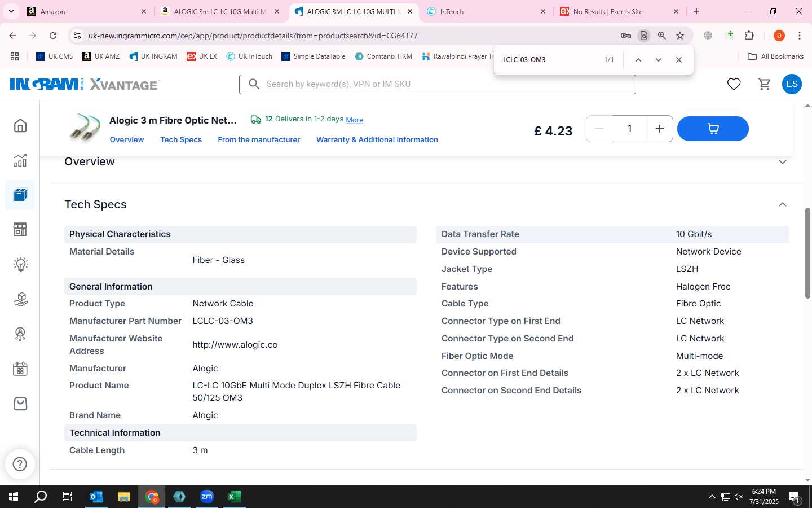
Task: Go to previous find-in-page match
Action: pyautogui.click(x=638, y=60)
